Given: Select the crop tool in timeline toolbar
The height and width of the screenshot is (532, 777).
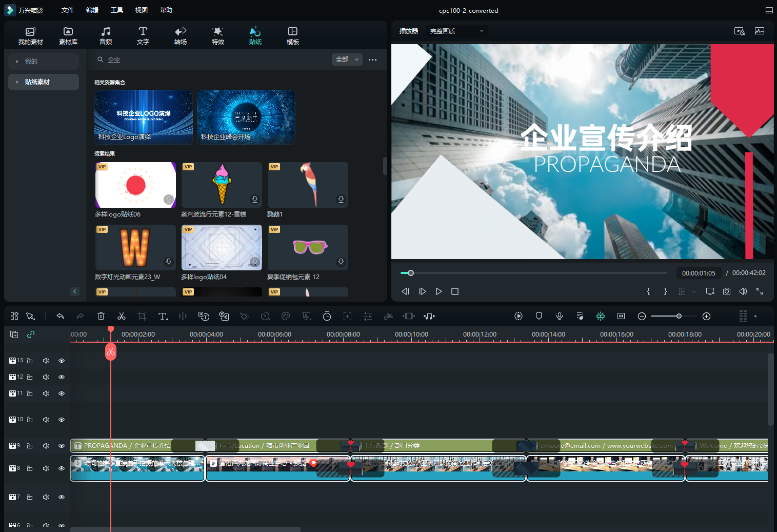Looking at the screenshot, I should [x=142, y=317].
